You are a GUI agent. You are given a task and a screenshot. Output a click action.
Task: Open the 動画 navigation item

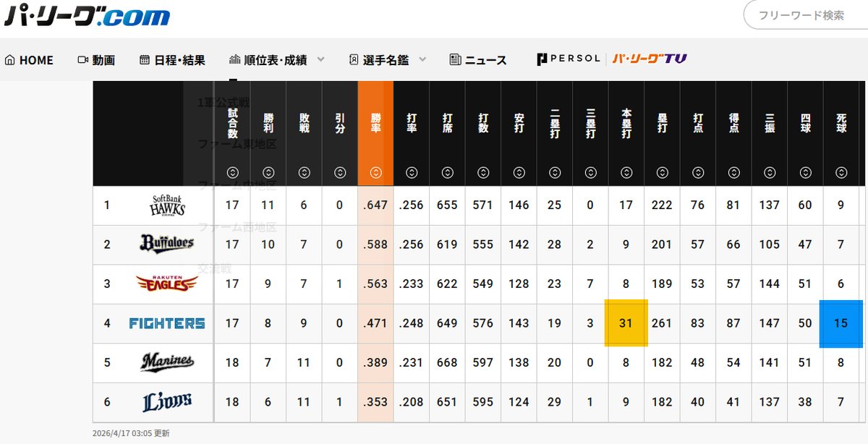pos(96,60)
